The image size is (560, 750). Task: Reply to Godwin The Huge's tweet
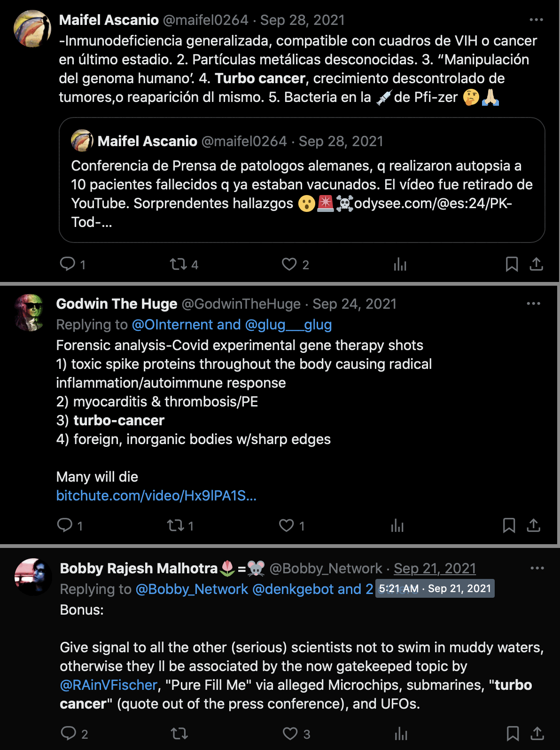coord(65,525)
